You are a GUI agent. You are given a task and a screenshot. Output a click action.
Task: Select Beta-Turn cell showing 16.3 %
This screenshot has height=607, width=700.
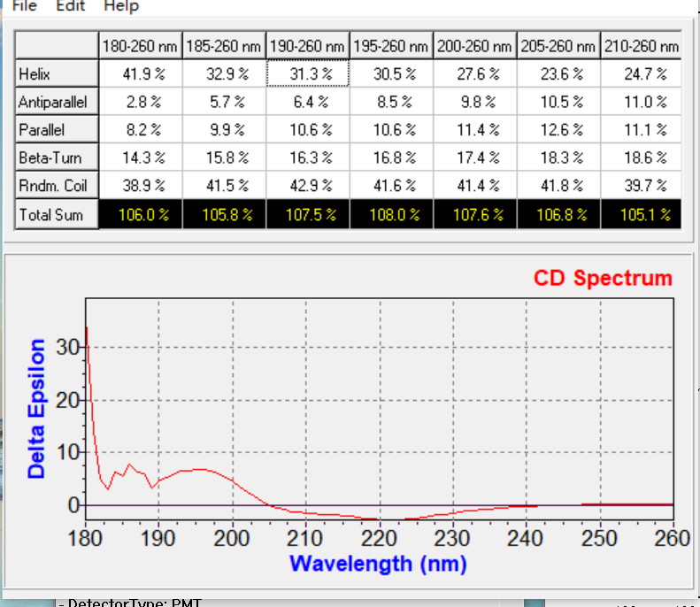[308, 158]
